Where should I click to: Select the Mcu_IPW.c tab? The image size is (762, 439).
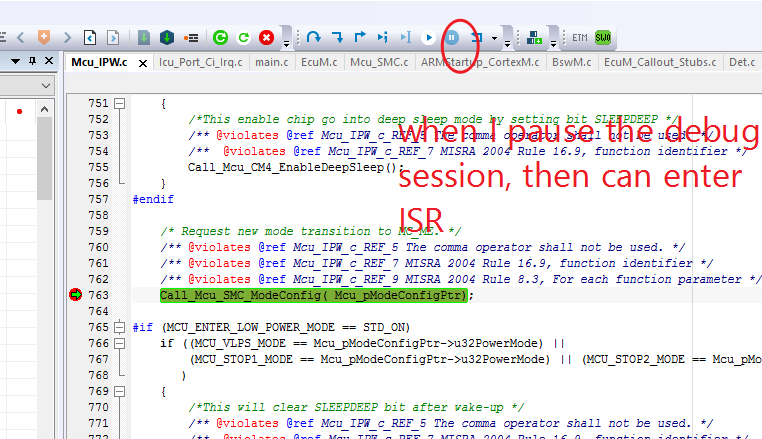pyautogui.click(x=99, y=62)
